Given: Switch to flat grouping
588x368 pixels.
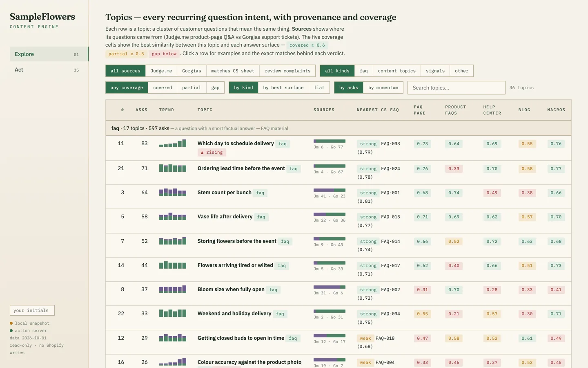Looking at the screenshot, I should [319, 88].
